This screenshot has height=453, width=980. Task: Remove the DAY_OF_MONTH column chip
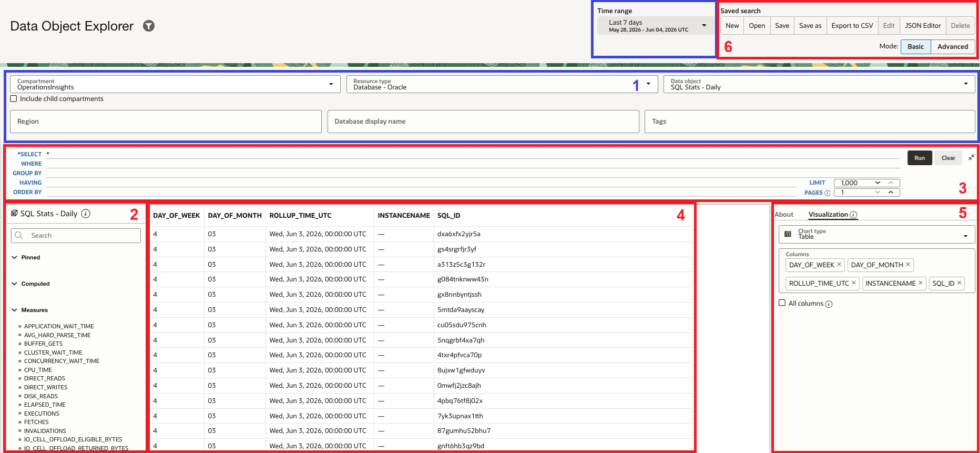(908, 265)
